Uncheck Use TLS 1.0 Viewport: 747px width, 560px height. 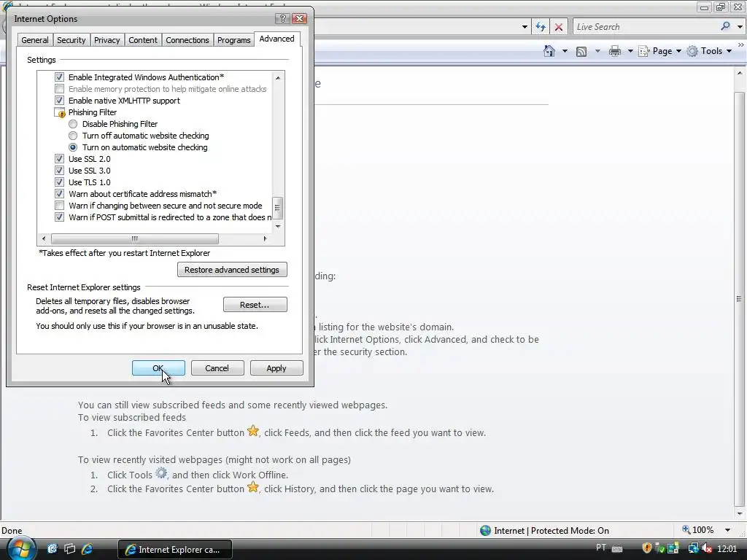[59, 182]
